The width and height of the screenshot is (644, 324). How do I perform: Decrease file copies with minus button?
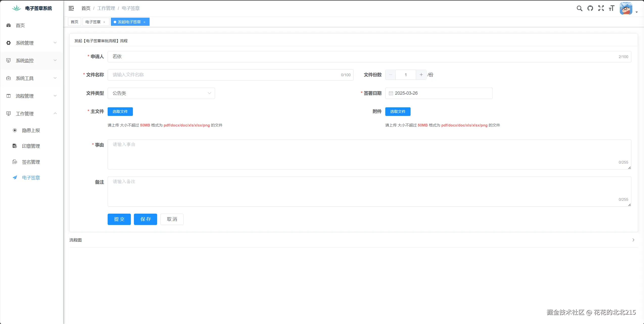(x=391, y=75)
